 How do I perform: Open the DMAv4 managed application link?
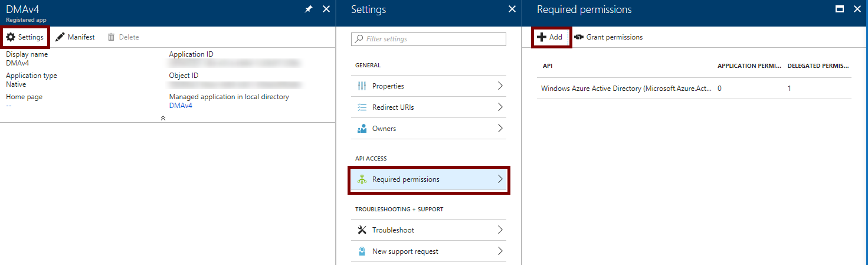pyautogui.click(x=181, y=106)
